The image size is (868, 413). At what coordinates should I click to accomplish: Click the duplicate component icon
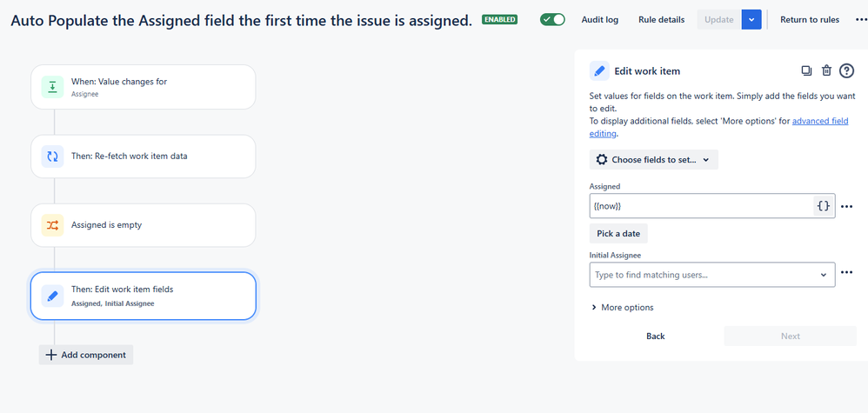(806, 71)
